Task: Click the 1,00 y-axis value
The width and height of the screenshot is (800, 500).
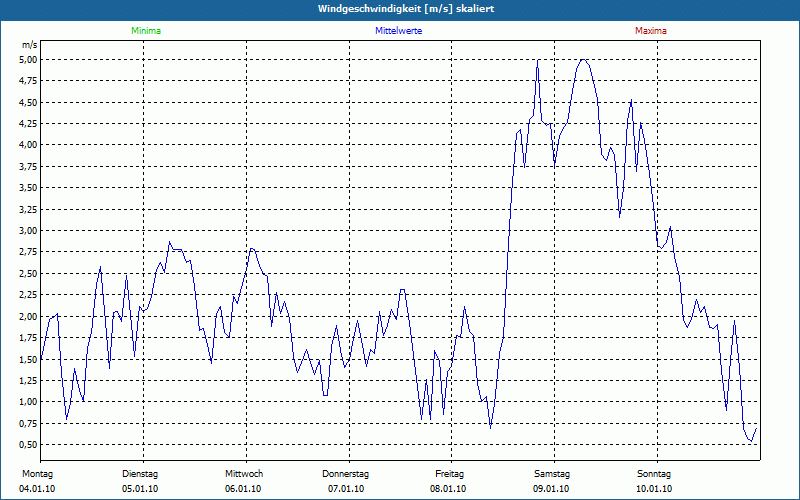Action: pos(29,402)
